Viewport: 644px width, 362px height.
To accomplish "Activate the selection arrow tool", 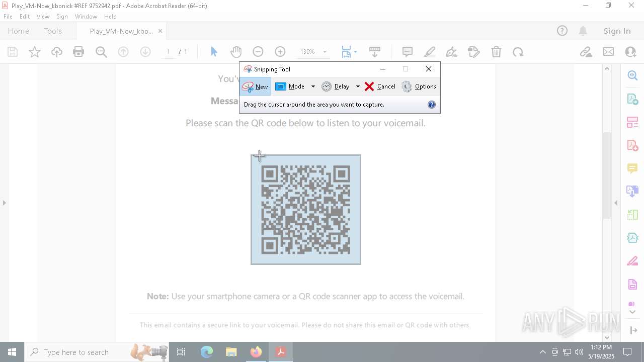I will click(x=214, y=52).
